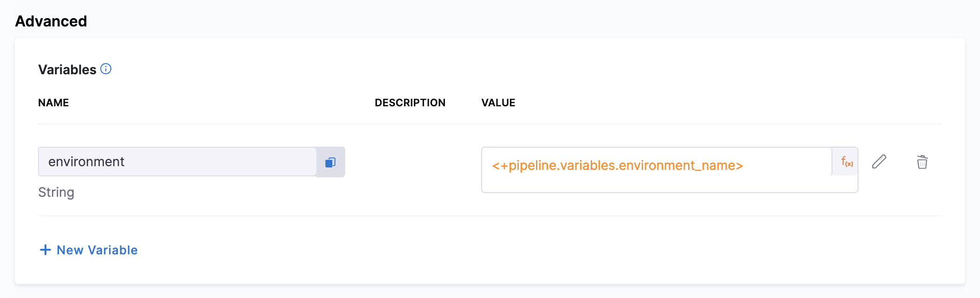
Task: Click the New Variable label text
Action: tap(97, 250)
